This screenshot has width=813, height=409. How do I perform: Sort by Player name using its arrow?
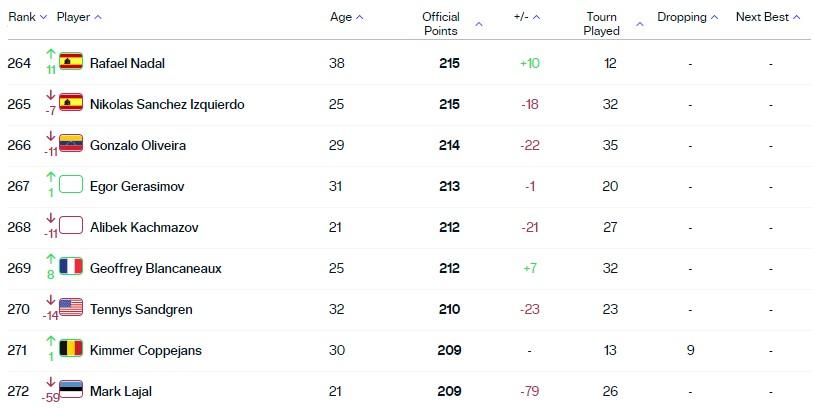pos(98,17)
